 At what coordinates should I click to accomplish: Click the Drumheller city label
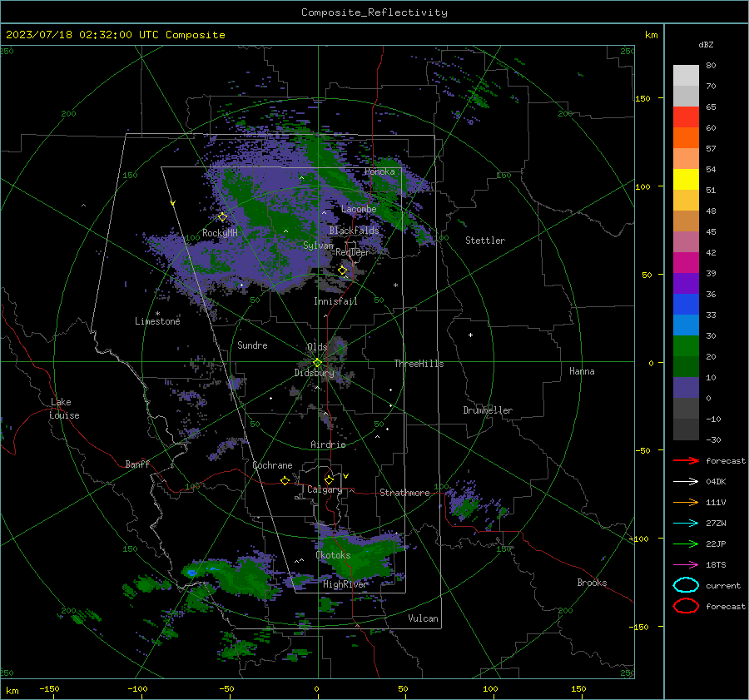488,410
